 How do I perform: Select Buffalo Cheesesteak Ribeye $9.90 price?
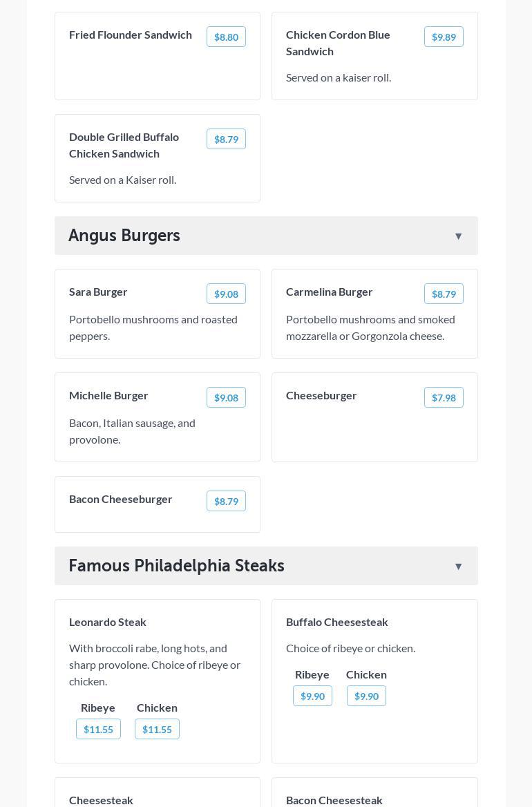(312, 696)
